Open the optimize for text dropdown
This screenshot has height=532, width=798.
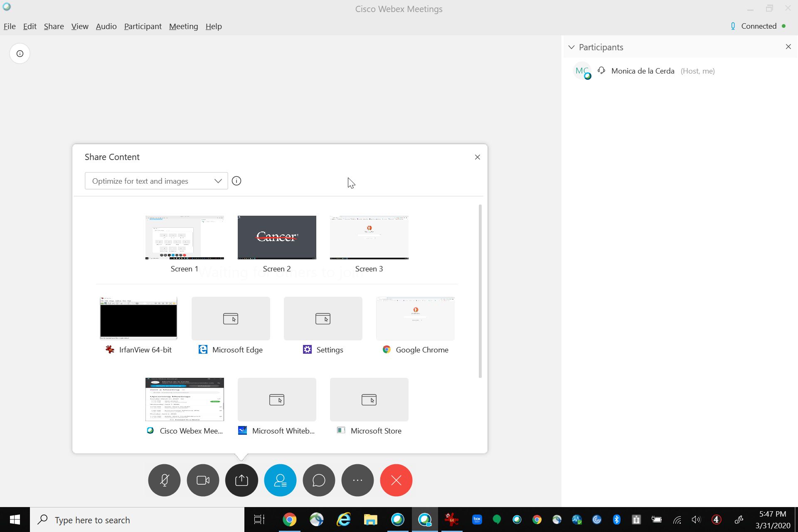click(x=156, y=181)
